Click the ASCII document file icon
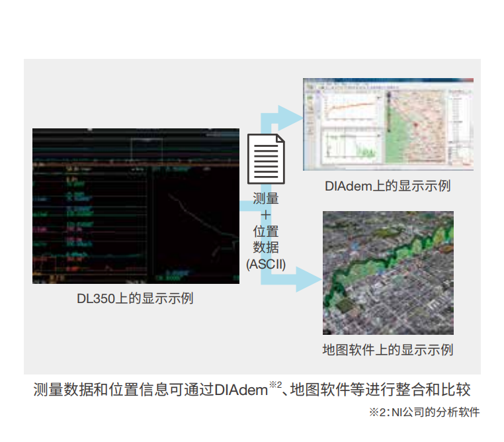Screen dimensions: 504x442 pyautogui.click(x=266, y=159)
